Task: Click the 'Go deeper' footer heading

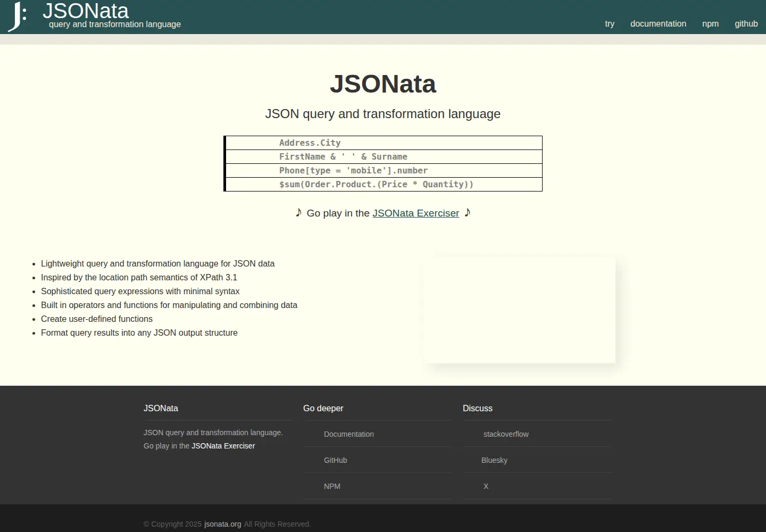Action: (323, 408)
